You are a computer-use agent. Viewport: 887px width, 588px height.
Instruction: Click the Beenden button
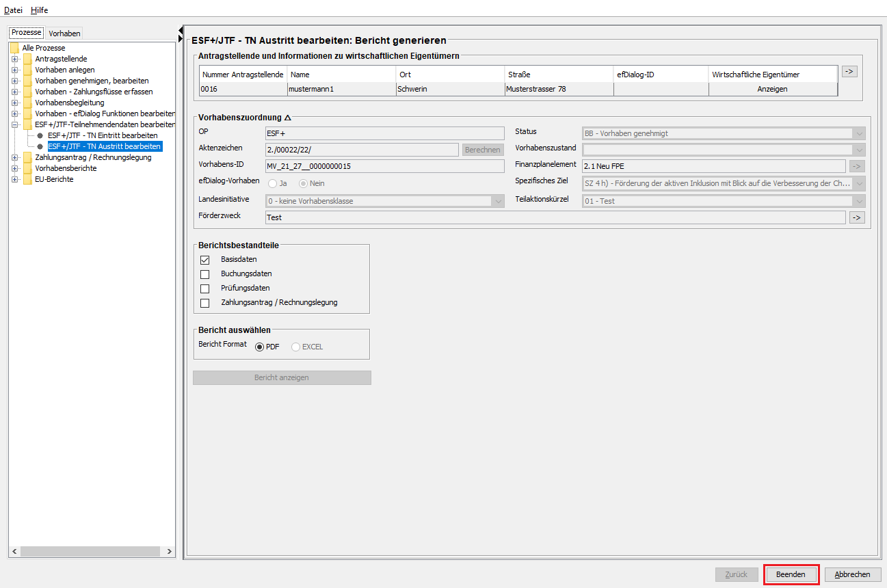[x=791, y=575]
